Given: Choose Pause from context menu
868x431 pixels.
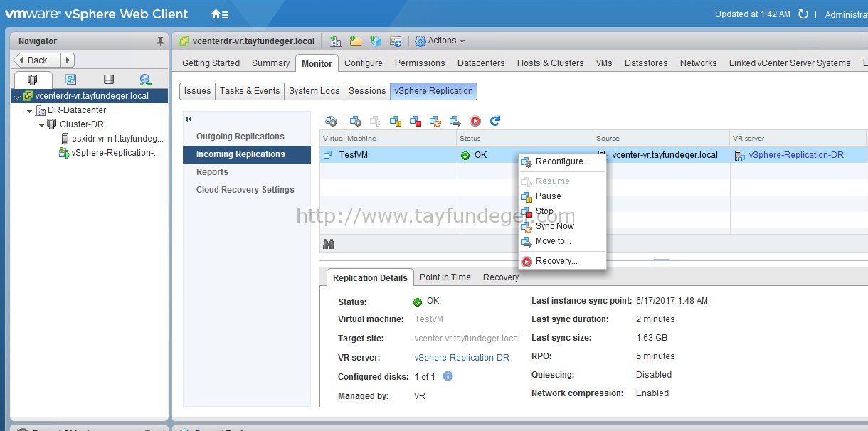Looking at the screenshot, I should [x=562, y=196].
